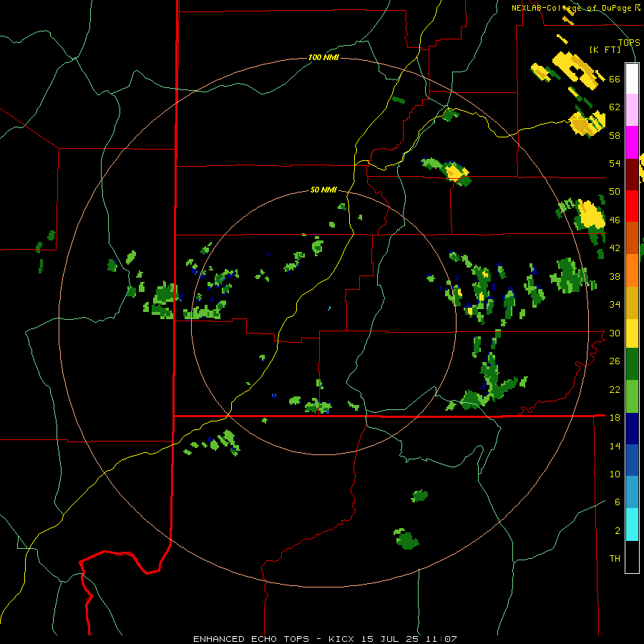Screen dimensions: 644x644
Task: Click the "46" legend value
Action: [x=615, y=220]
